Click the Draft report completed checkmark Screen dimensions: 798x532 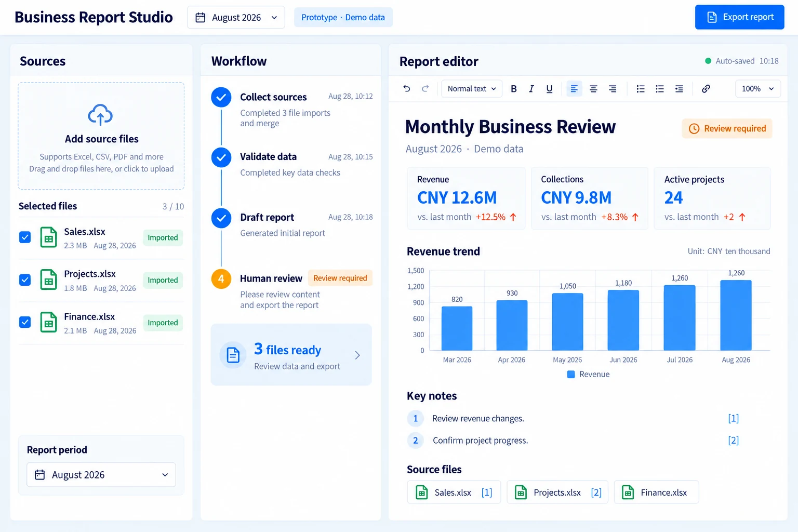click(221, 218)
